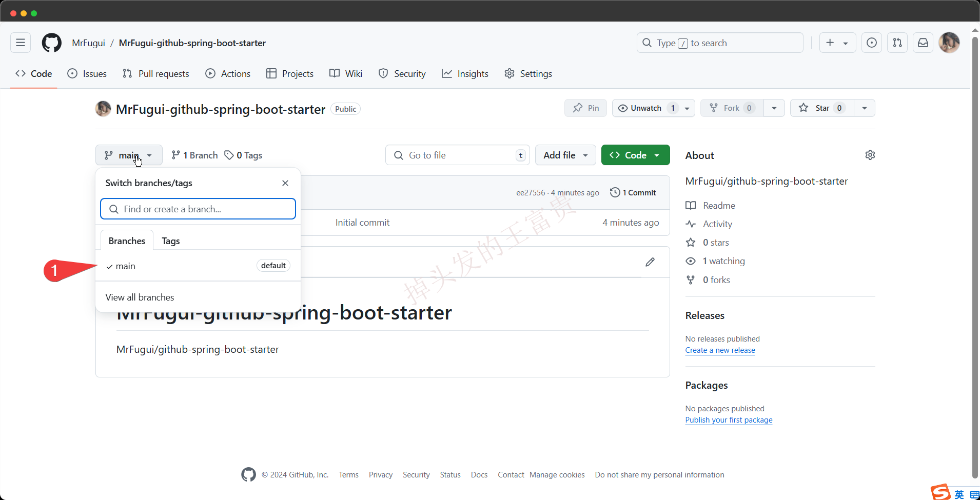Open the user avatar menu

tap(949, 43)
